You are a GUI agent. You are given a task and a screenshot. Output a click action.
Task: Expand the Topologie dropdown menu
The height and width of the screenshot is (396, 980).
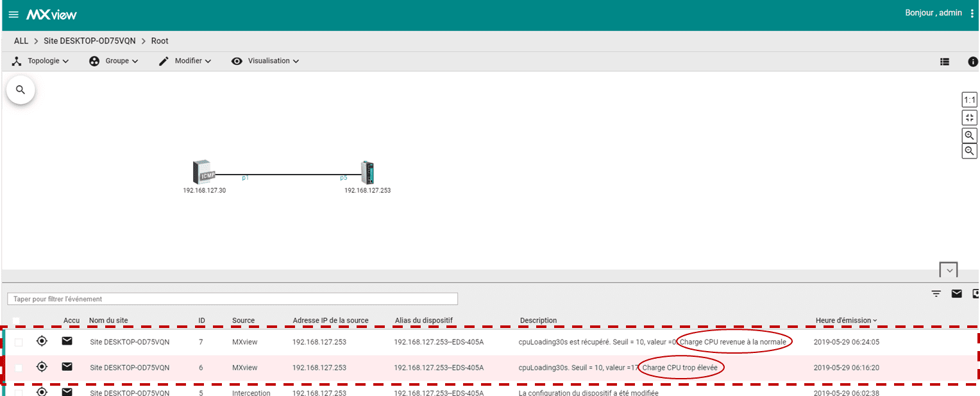tap(42, 61)
